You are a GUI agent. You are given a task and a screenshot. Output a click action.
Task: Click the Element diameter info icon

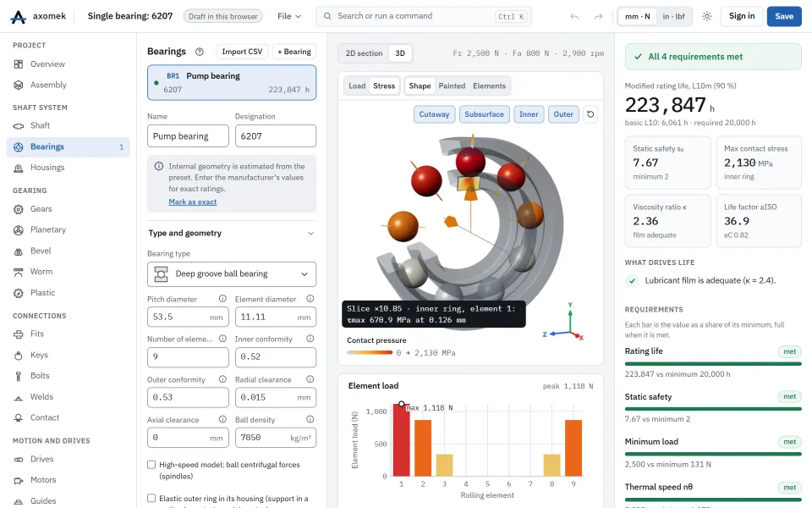coord(310,299)
